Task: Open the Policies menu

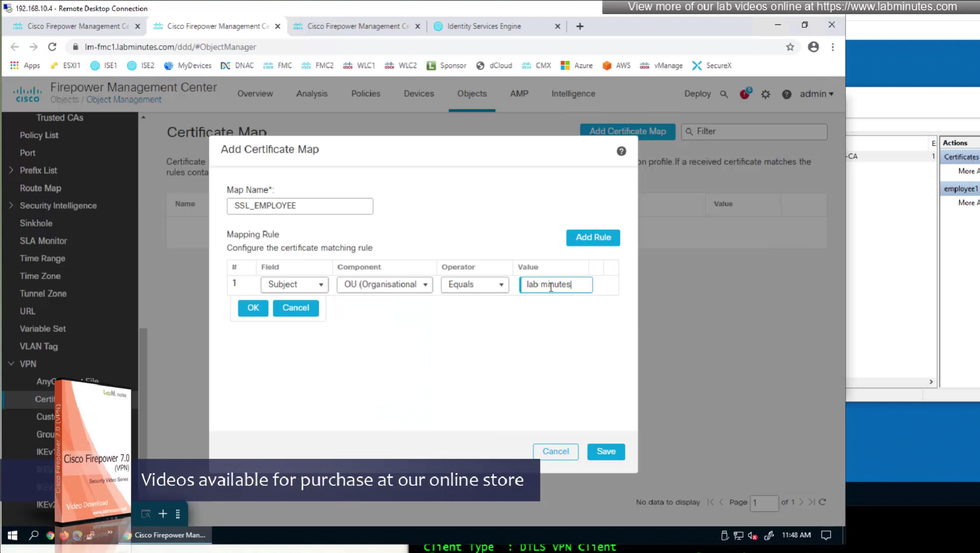Action: tap(365, 94)
